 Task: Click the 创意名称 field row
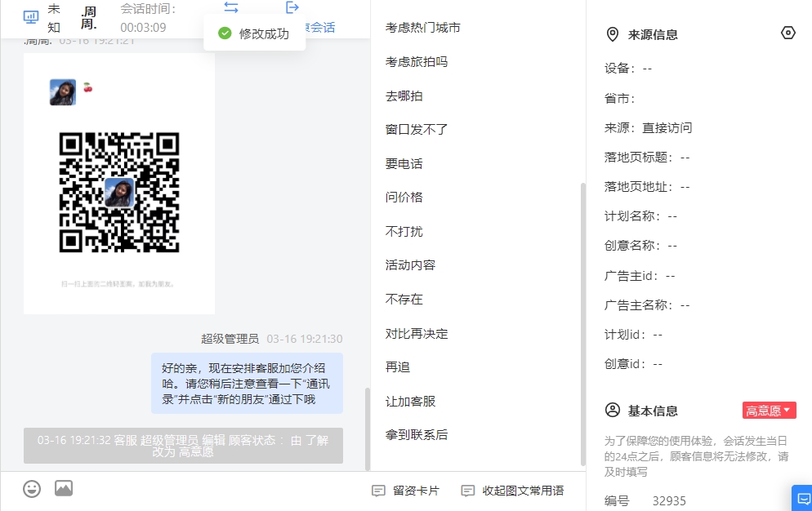pos(640,246)
